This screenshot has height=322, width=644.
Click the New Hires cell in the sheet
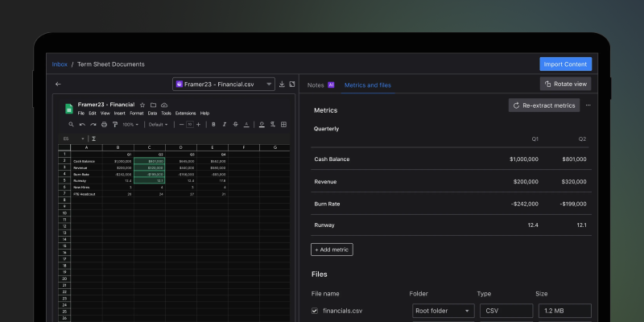(86, 188)
